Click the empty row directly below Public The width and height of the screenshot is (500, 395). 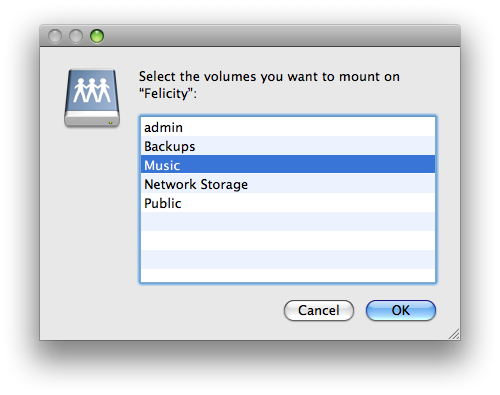coord(288,222)
